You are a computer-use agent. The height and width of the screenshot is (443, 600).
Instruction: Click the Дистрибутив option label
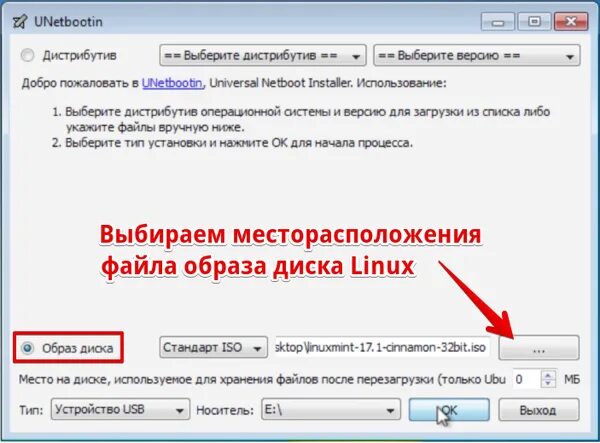tap(80, 55)
